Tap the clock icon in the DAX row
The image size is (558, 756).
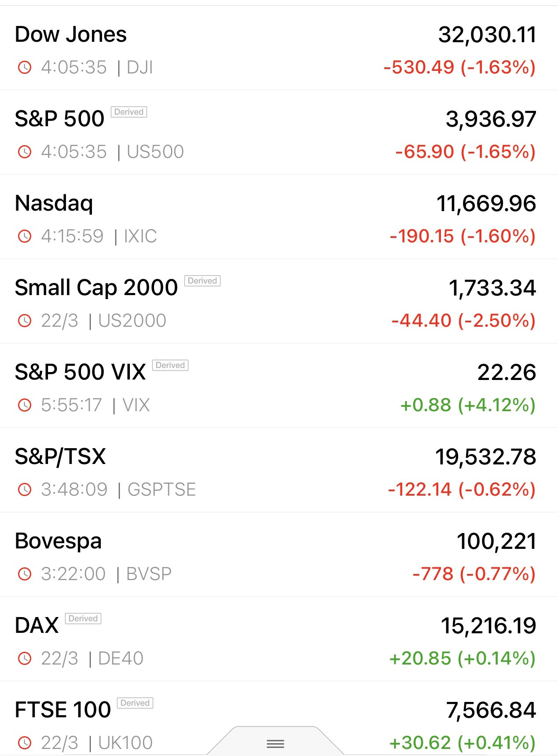[x=25, y=658]
